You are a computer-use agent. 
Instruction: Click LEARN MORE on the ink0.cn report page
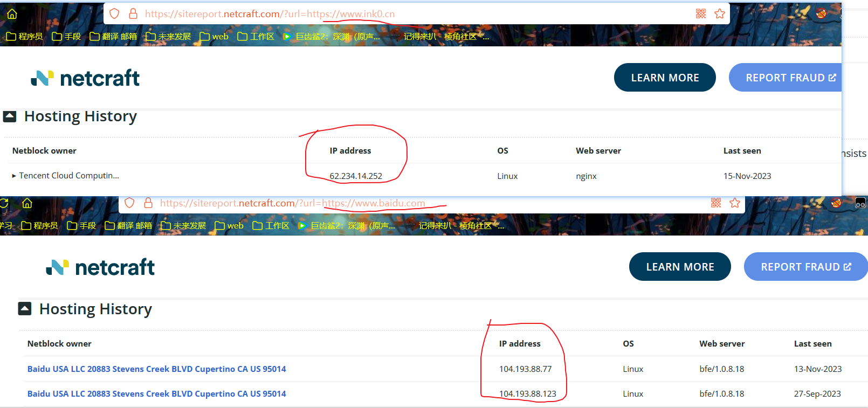(x=665, y=78)
